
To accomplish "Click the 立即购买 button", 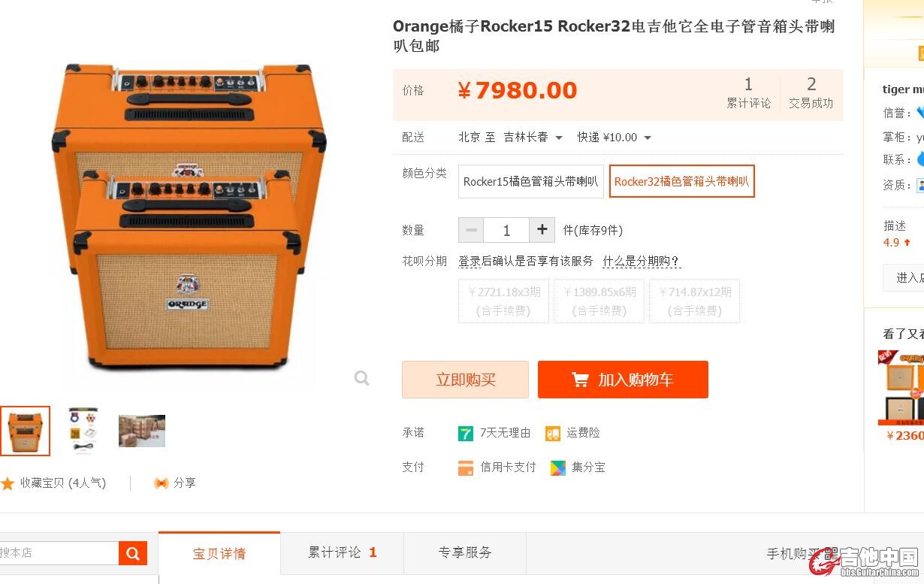I will (x=466, y=380).
